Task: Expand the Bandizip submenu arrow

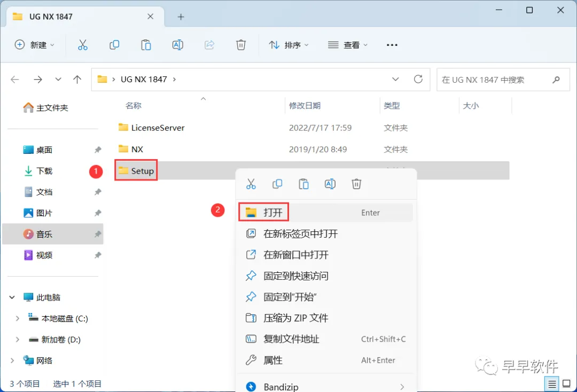Action: click(x=402, y=387)
